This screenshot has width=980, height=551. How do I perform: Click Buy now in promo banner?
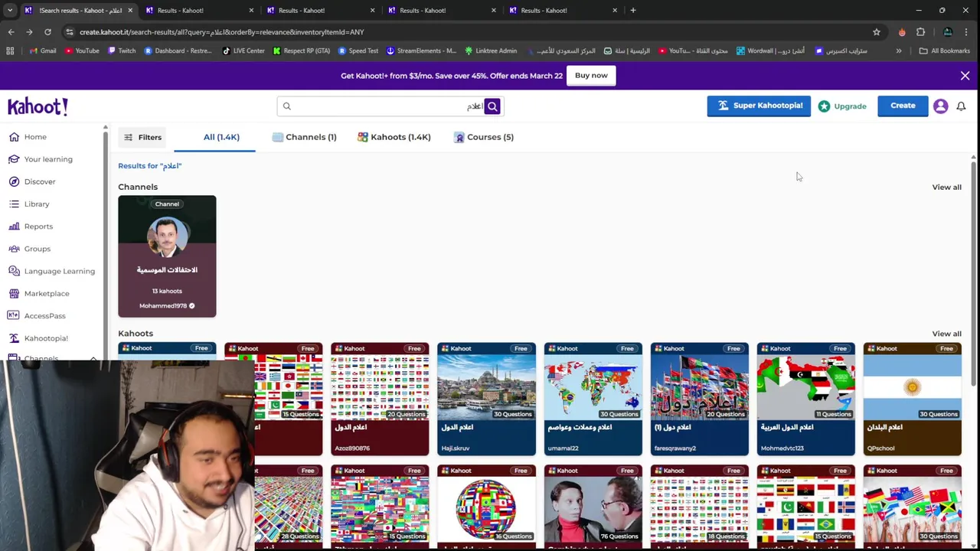click(591, 75)
